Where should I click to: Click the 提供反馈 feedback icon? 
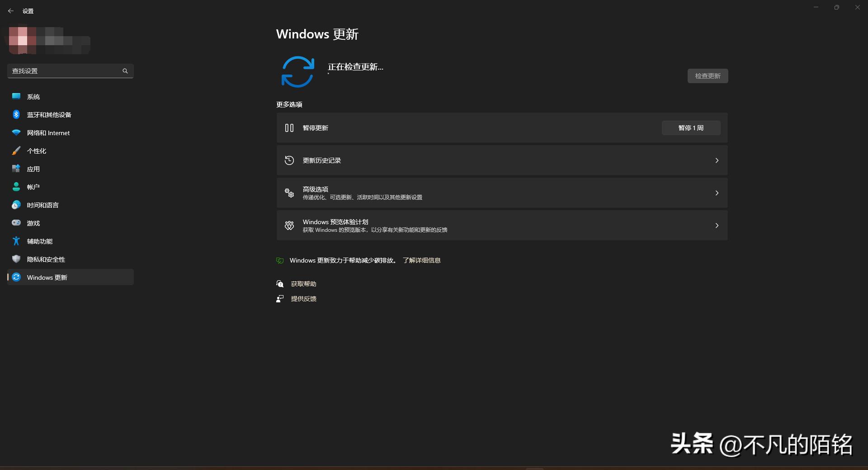pos(280,299)
